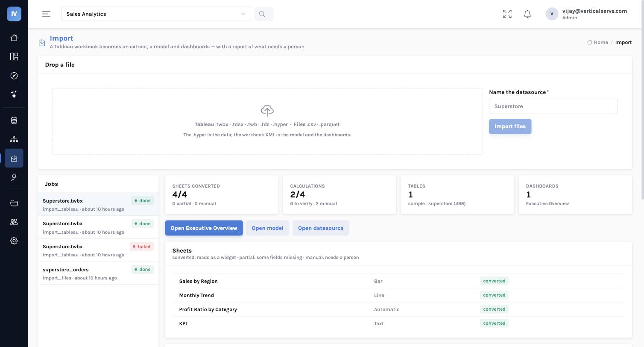Open the AI sparkle icon in sidebar
This screenshot has width=644, height=347.
click(14, 94)
